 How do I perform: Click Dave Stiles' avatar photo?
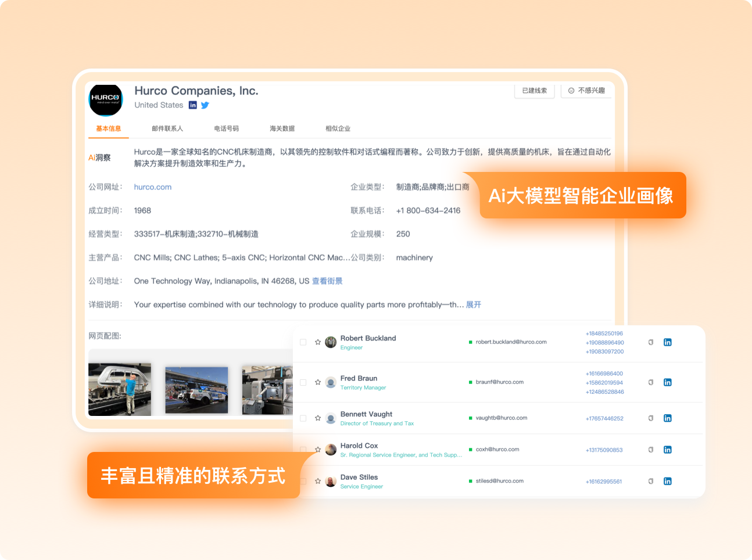point(331,481)
